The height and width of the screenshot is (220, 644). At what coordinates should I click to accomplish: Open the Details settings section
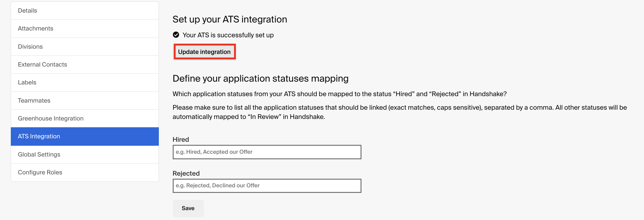85,11
